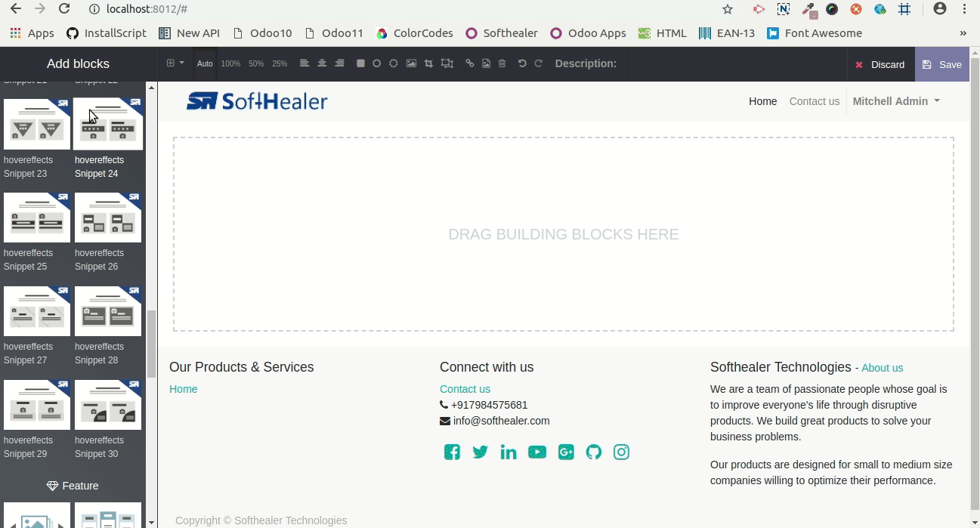Open the GitHub social icon in footer

click(x=594, y=452)
